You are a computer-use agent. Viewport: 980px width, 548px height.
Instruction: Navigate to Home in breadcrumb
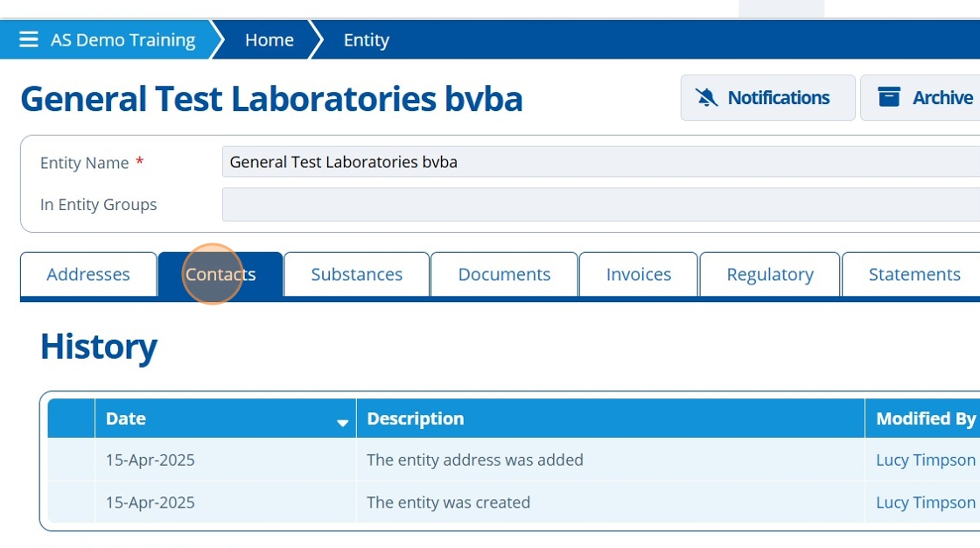pyautogui.click(x=269, y=40)
